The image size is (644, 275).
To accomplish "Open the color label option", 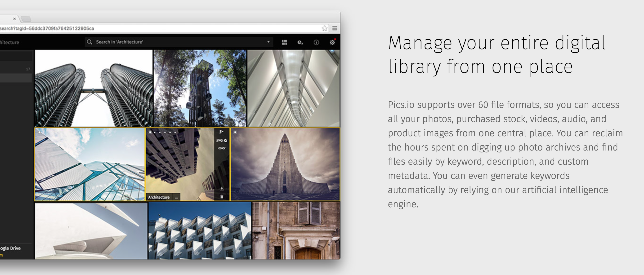I will 222,148.
